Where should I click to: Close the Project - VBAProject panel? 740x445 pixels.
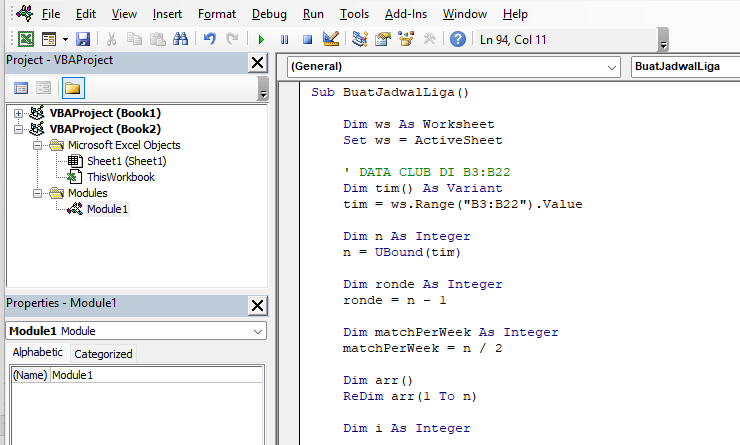tap(258, 63)
